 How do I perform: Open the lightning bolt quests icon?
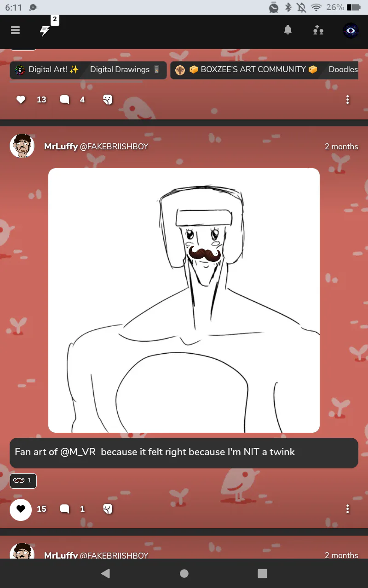point(45,31)
